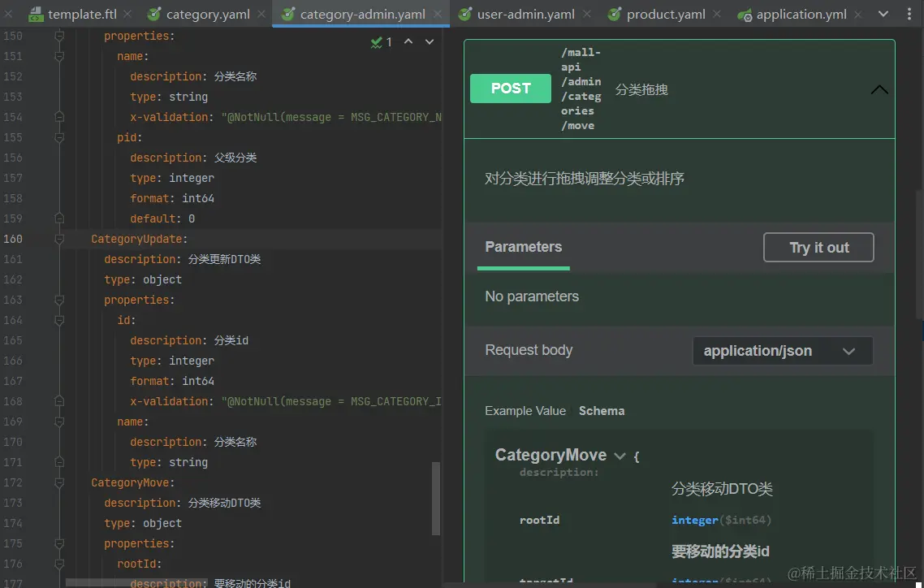This screenshot has height=588, width=924.
Task: Click the 'default: 0' line
Action: pyautogui.click(x=162, y=218)
